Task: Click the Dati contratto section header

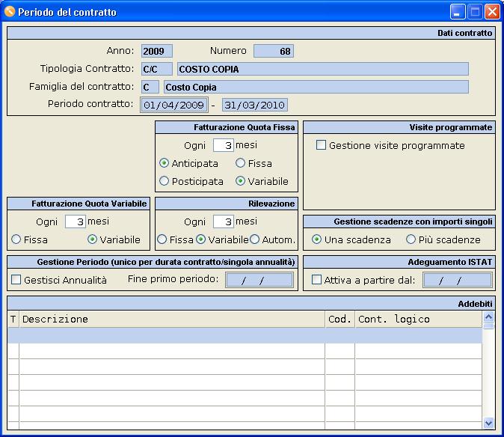Action: (251, 33)
